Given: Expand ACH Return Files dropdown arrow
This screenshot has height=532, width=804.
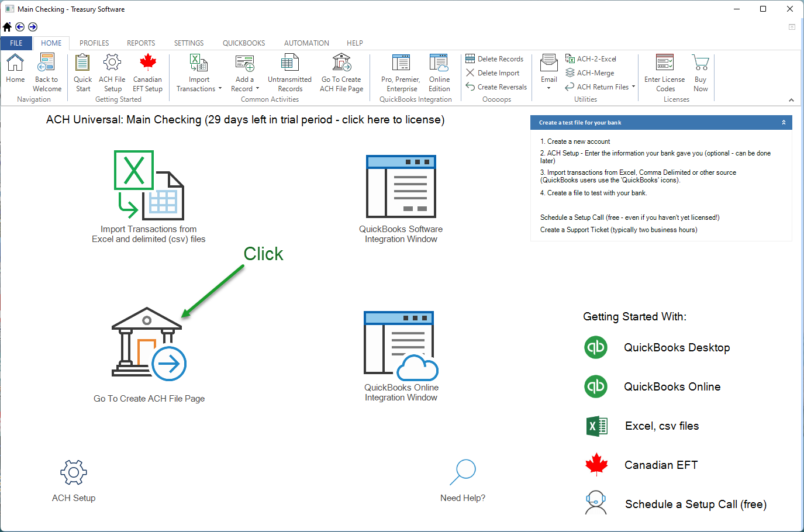Looking at the screenshot, I should coord(633,87).
